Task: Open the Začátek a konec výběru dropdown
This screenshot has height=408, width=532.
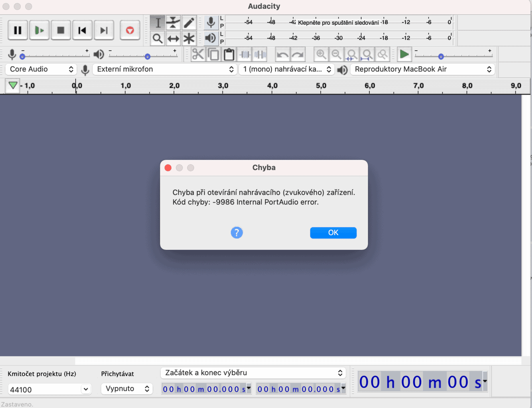Action: click(253, 373)
